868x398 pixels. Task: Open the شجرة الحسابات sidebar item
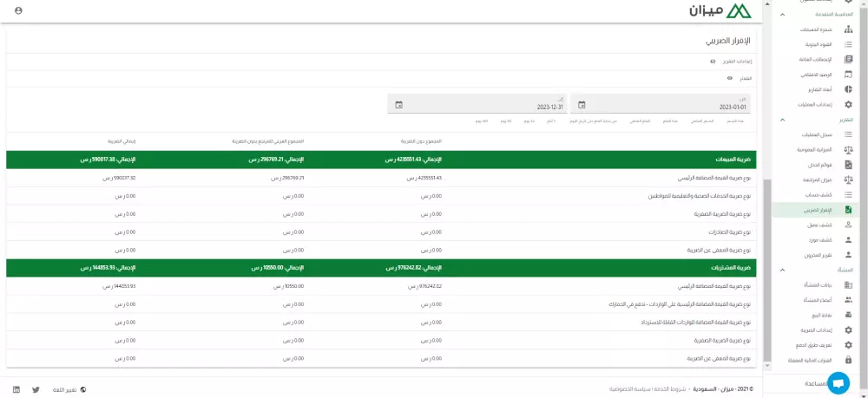point(815,29)
